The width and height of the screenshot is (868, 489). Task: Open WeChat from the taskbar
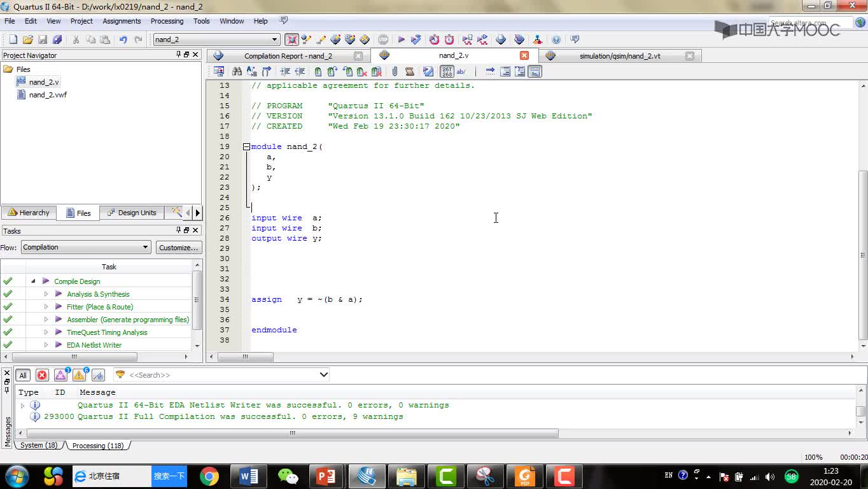click(x=288, y=476)
